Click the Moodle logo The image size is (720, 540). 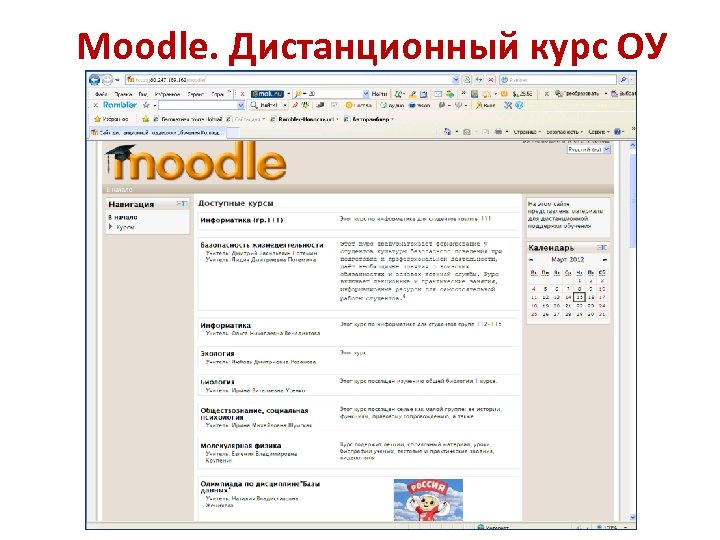point(196,161)
